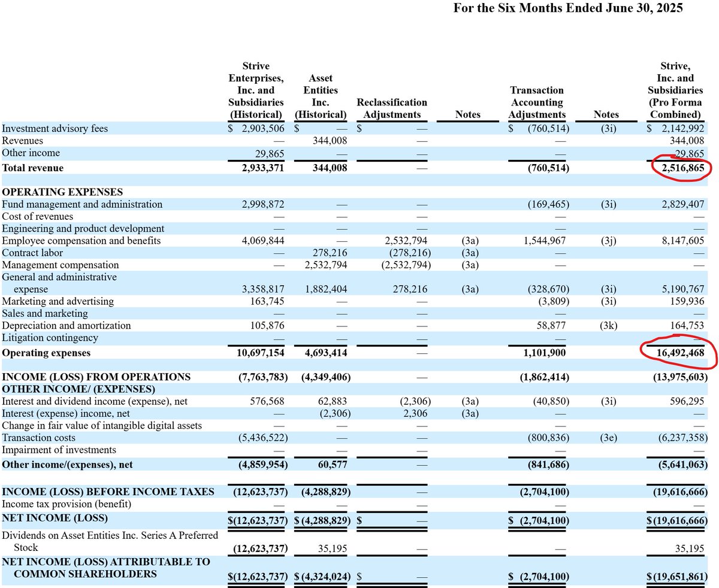Click "Engineering and product development" row label
Screen dimensions: 719x588
[x=83, y=228]
